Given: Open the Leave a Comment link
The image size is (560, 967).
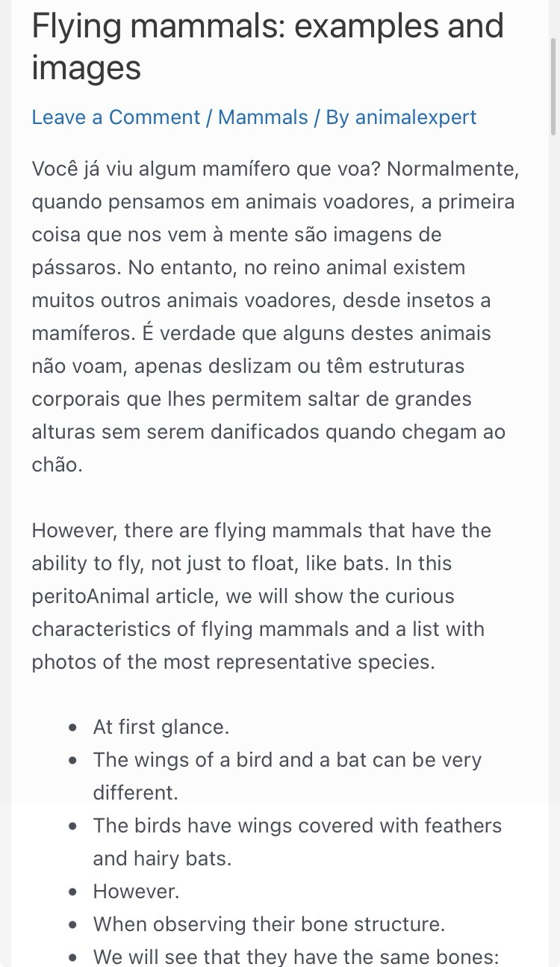Looking at the screenshot, I should [x=116, y=117].
